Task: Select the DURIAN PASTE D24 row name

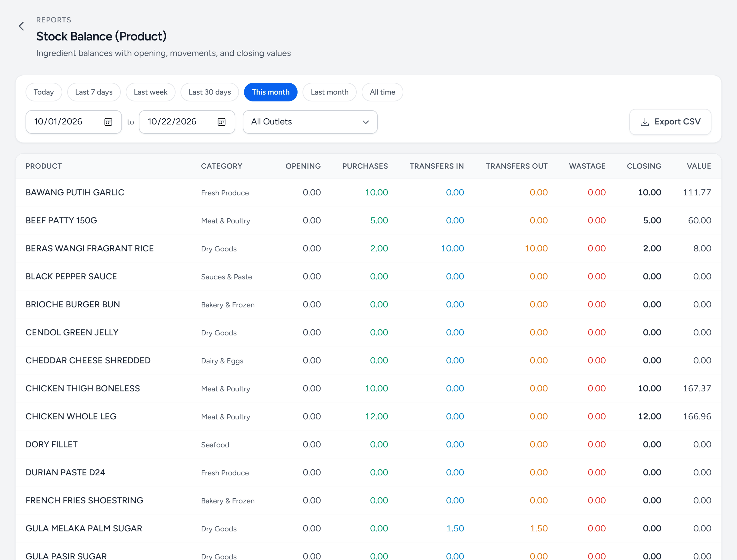Action: [x=65, y=473]
